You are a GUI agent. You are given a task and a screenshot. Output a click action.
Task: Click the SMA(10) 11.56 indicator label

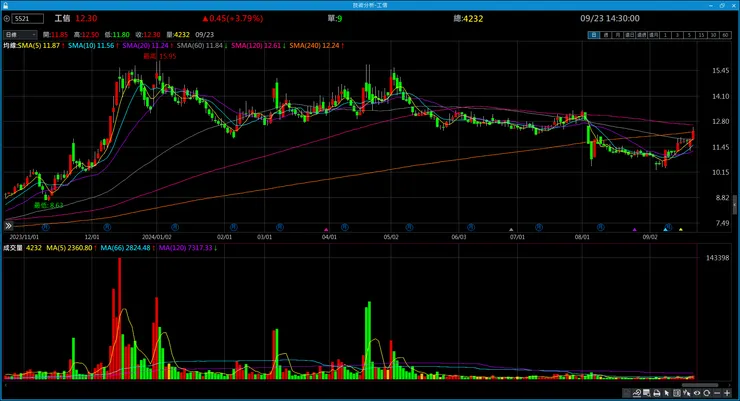[x=93, y=46]
